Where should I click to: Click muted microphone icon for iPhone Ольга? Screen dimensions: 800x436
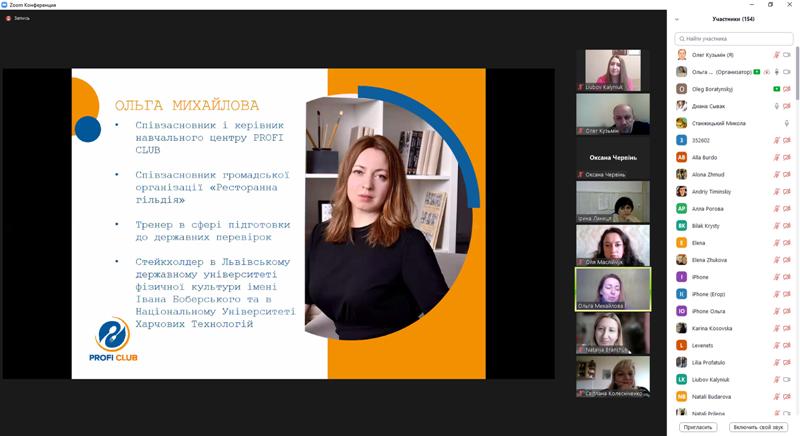(777, 311)
